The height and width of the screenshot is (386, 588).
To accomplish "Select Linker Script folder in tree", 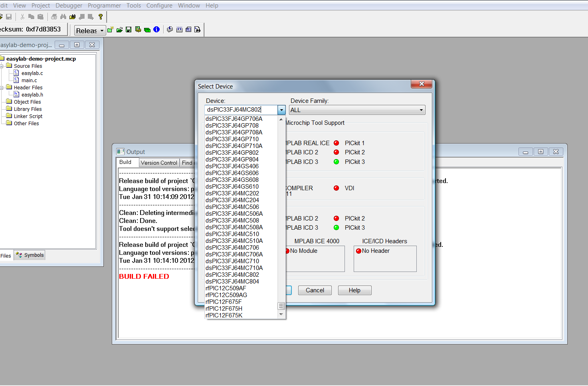I will pyautogui.click(x=28, y=116).
